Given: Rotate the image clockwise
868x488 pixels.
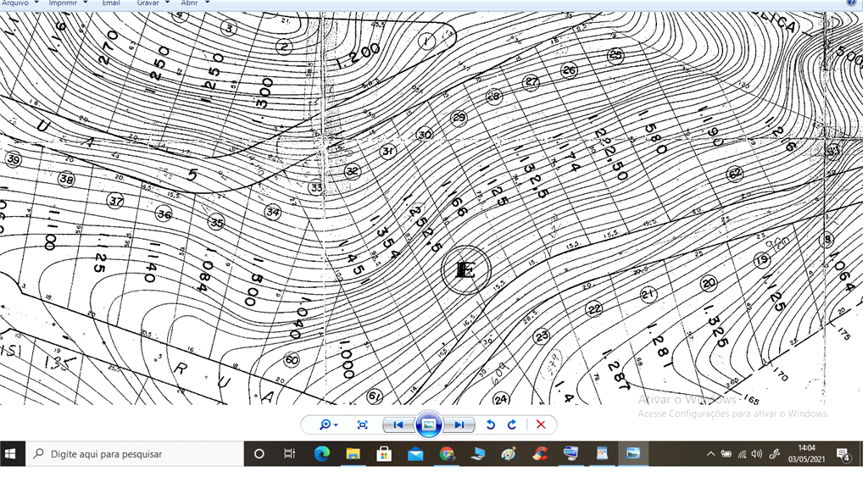Looking at the screenshot, I should pyautogui.click(x=512, y=424).
